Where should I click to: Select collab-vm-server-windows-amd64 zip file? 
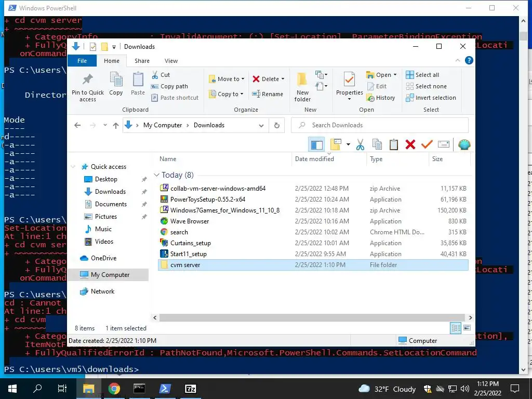[218, 189]
